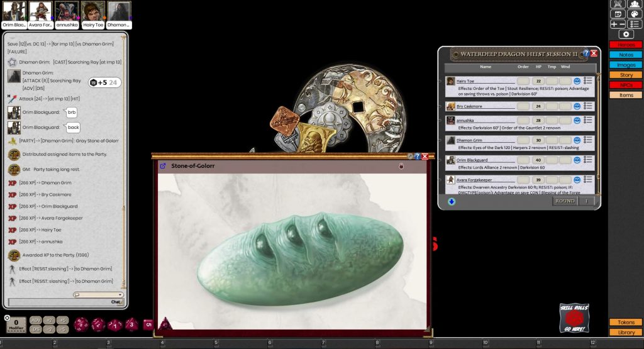Screen dimensions: 644x349
Task: Open Stone-of-Golorr image link icon
Action: [x=163, y=166]
